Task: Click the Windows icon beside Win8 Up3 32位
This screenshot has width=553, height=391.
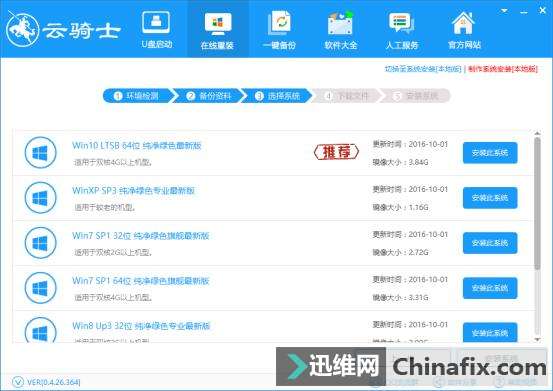Action: (x=41, y=330)
